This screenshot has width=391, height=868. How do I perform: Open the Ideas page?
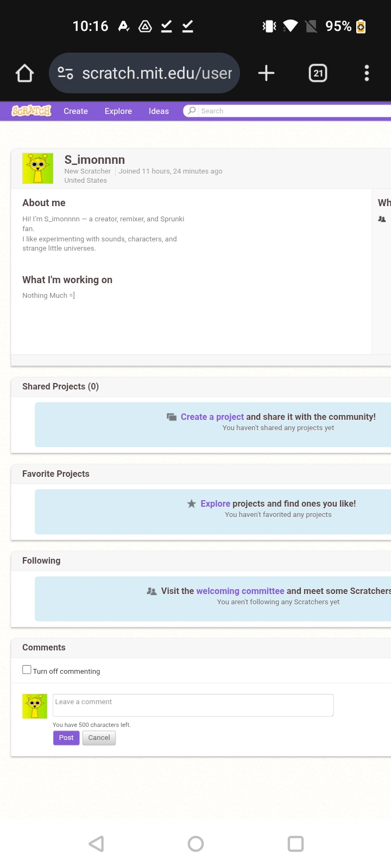click(x=159, y=111)
